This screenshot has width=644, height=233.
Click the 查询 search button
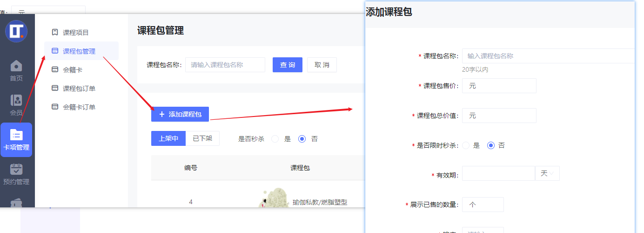288,65
